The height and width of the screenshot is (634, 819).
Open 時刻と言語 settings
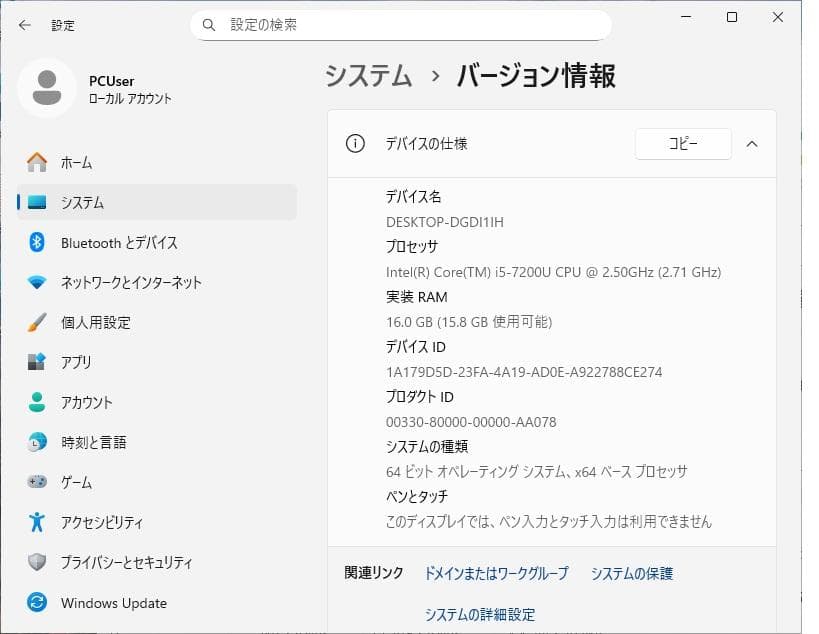tap(88, 442)
